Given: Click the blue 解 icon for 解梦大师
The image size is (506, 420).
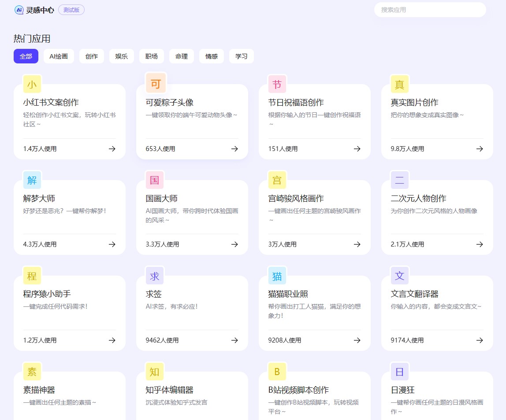Looking at the screenshot, I should pos(32,180).
